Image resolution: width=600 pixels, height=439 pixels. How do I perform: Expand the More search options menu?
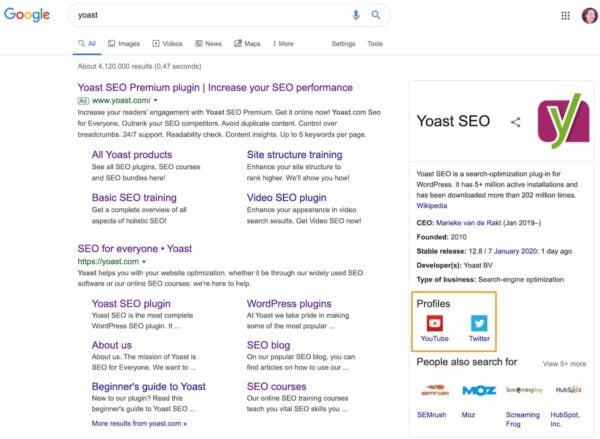pos(281,44)
